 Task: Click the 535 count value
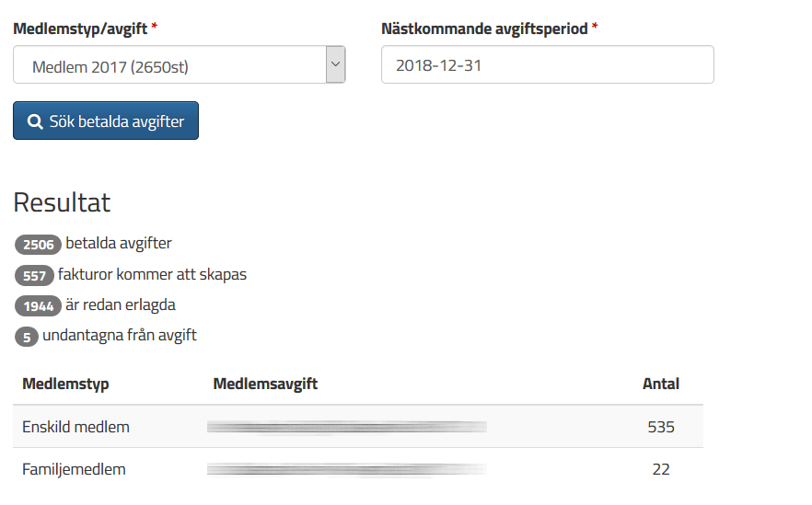pos(661,427)
